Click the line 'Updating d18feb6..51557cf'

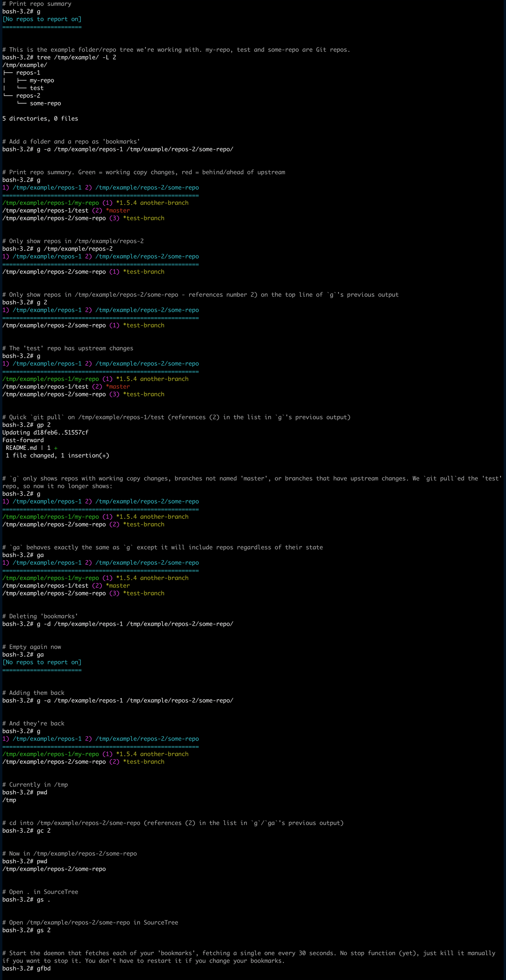pyautogui.click(x=46, y=432)
